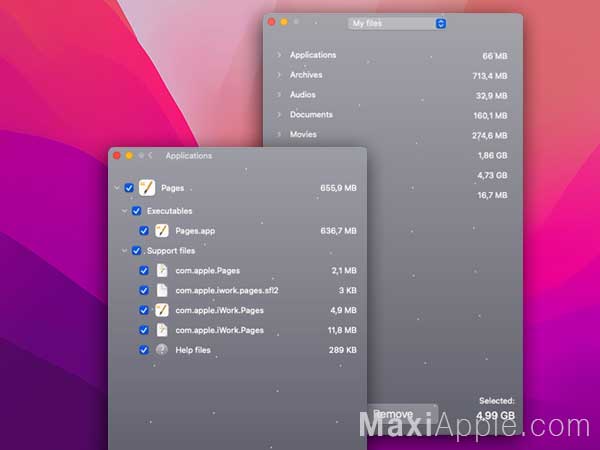
Task: Uncheck the Pages.app checkbox
Action: [x=144, y=231]
